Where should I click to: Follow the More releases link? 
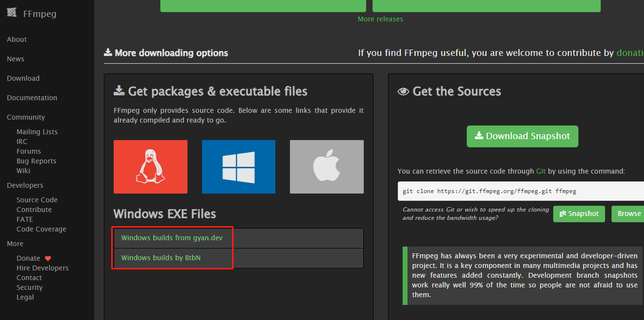coord(380,18)
